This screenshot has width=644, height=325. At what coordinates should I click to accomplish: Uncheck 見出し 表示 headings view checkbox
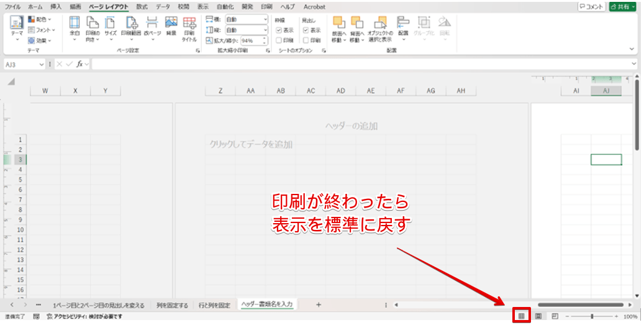click(x=306, y=30)
